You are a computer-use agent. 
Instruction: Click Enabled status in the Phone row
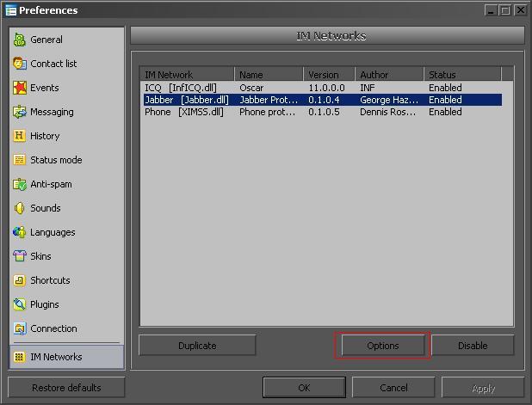pos(445,112)
